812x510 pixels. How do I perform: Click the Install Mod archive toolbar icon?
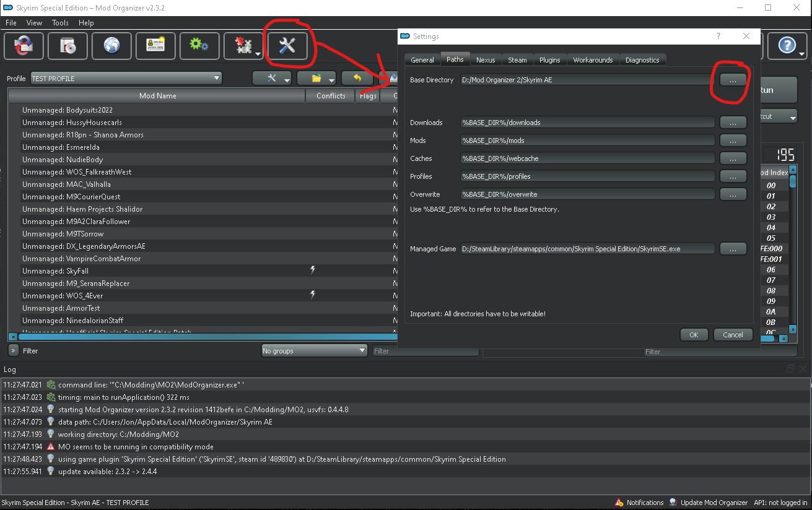click(68, 46)
